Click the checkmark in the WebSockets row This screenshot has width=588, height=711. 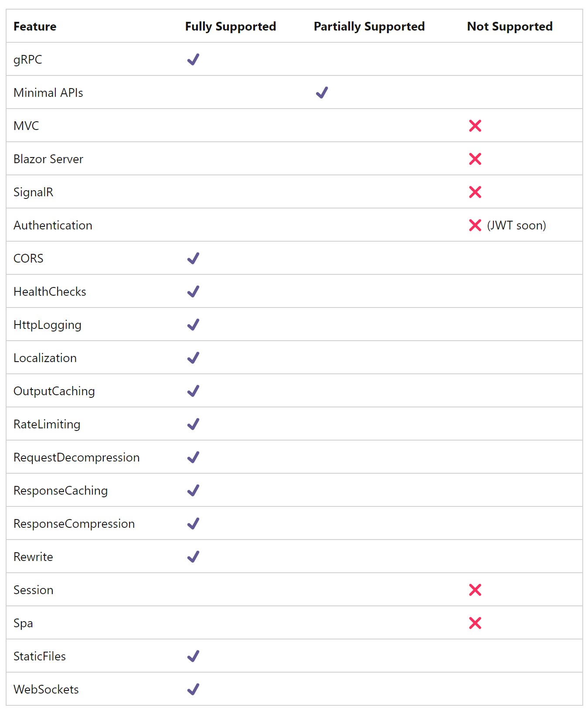[193, 689]
